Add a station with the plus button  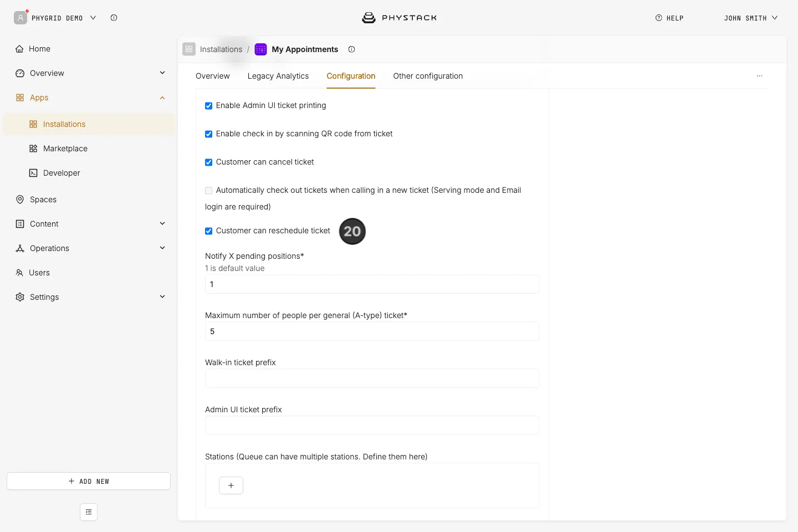tap(231, 485)
